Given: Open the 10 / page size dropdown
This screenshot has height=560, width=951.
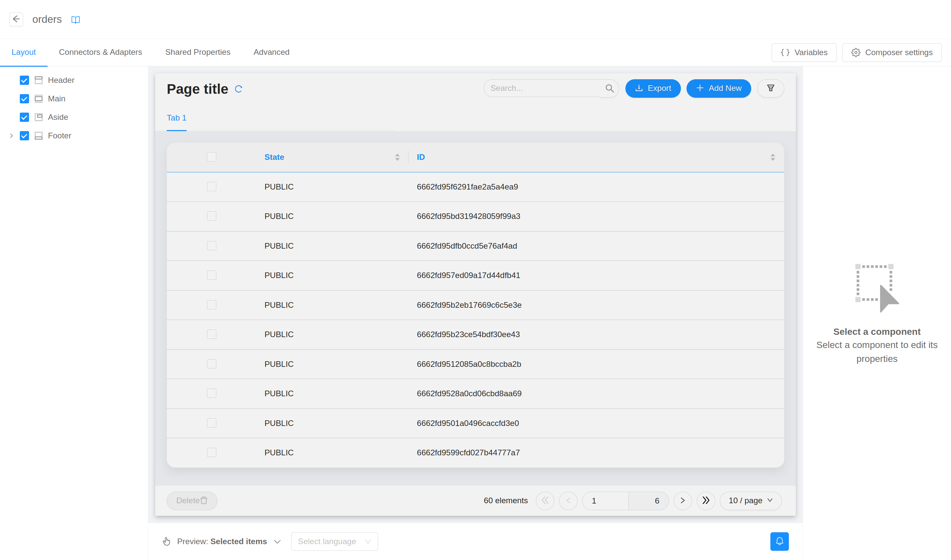Looking at the screenshot, I should (x=750, y=500).
